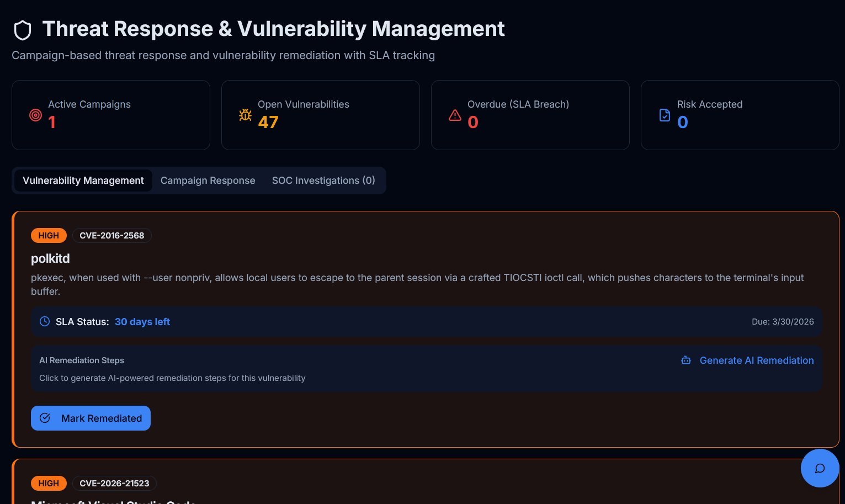Open the SOC Investigations tab

[323, 181]
